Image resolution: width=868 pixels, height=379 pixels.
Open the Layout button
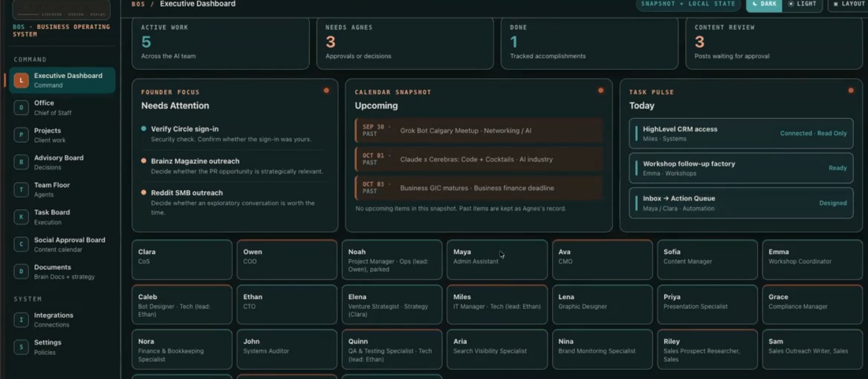849,4
